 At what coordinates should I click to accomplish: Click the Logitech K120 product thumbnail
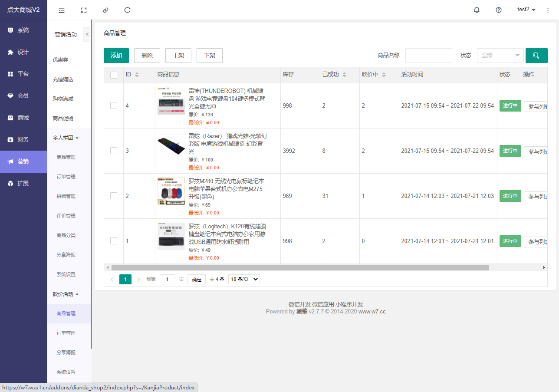coord(171,236)
